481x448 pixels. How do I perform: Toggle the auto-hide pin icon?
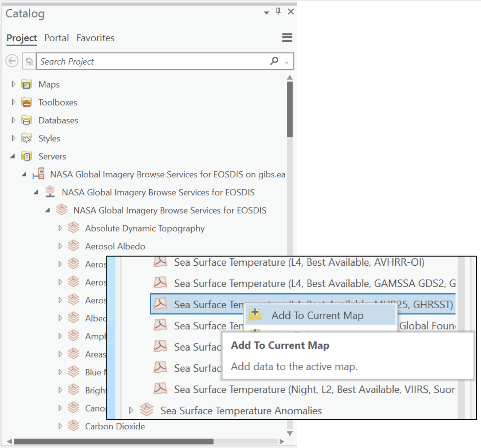[278, 11]
